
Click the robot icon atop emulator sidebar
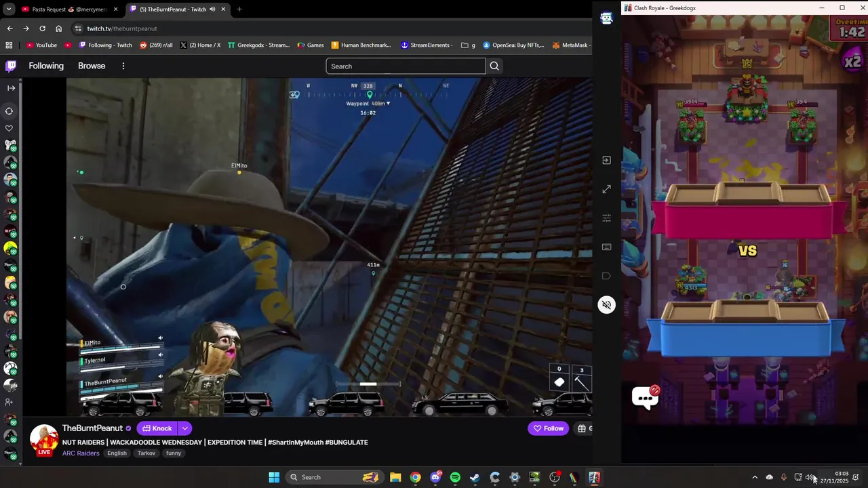click(x=606, y=18)
